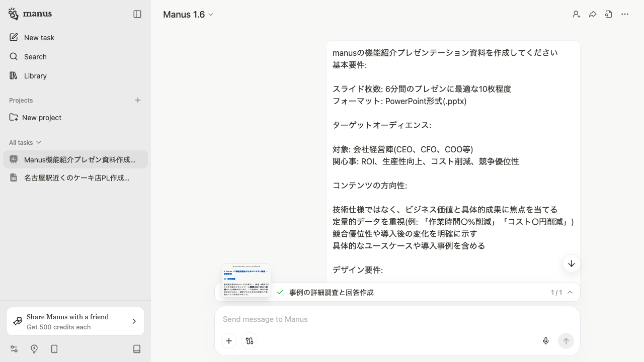
Task: Open the file search document icon
Action: coord(609,14)
